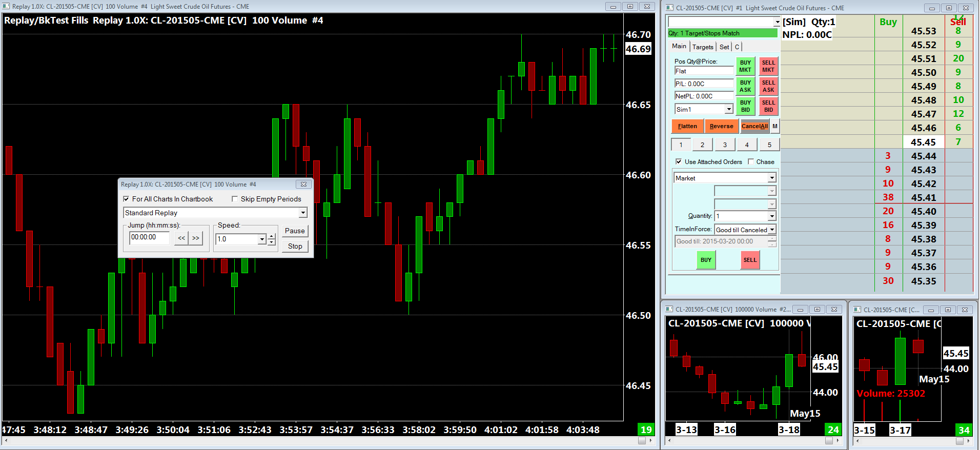Switch to the Targets tab
The height and width of the screenshot is (450, 980).
(x=703, y=47)
